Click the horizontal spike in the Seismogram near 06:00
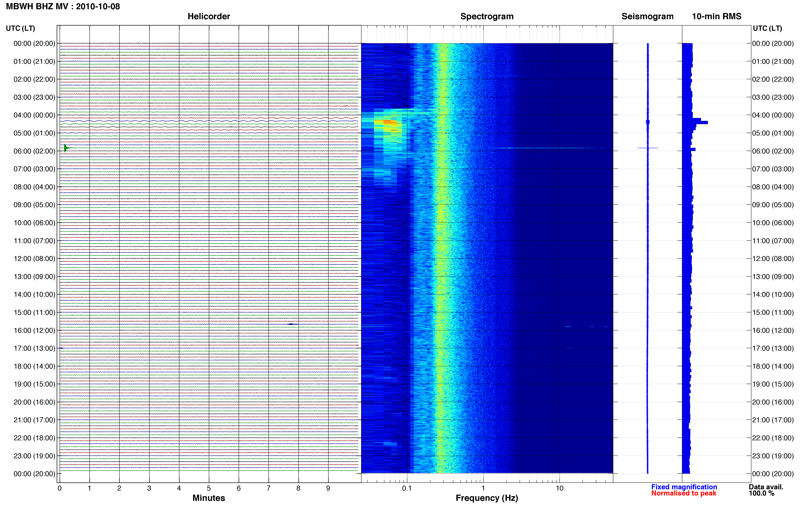 point(647,148)
